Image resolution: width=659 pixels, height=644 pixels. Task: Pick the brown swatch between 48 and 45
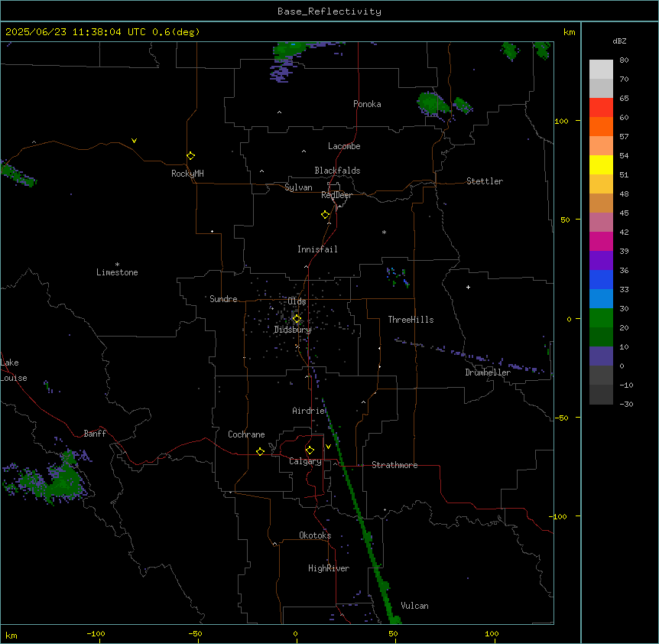(601, 203)
